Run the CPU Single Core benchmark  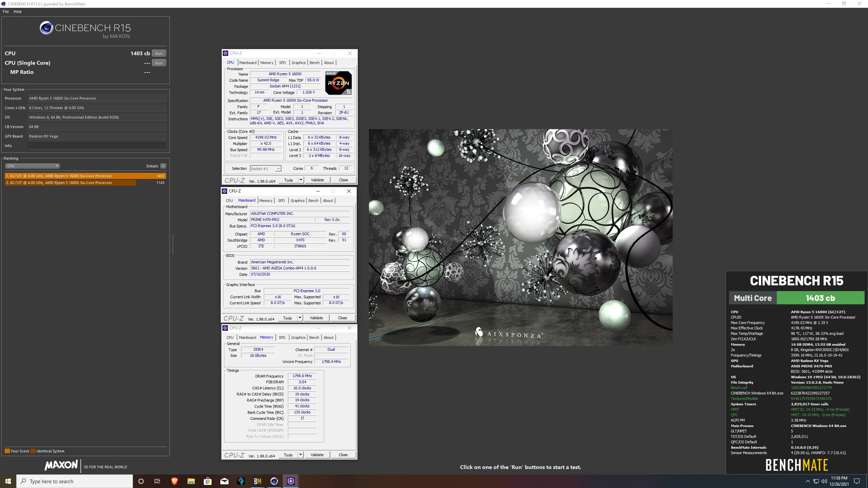(x=159, y=63)
